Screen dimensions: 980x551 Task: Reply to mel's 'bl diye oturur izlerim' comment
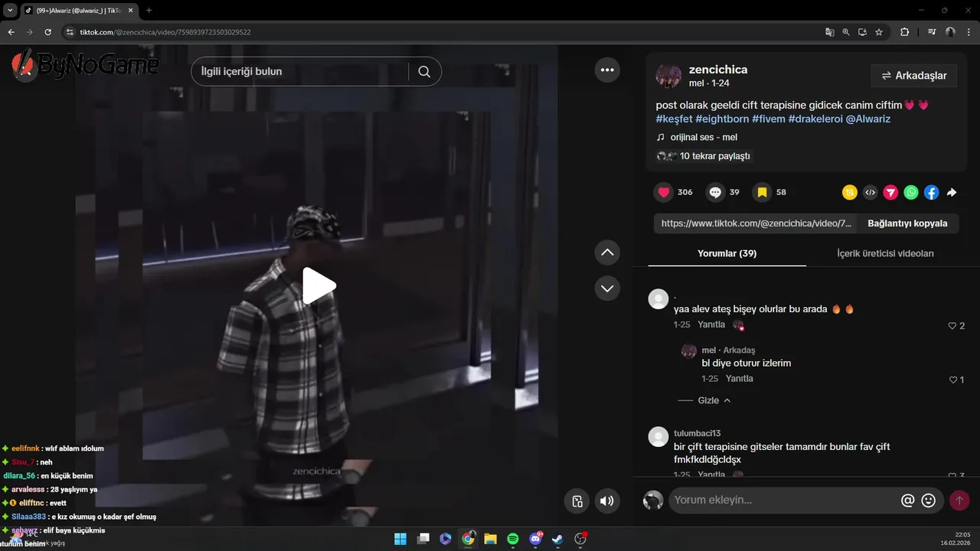[740, 379]
